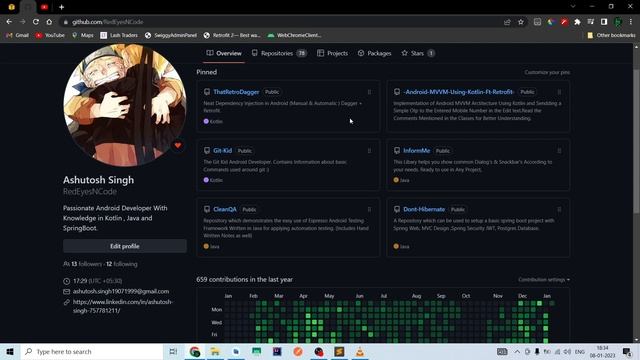
Task: Bookmark this page with the star icon
Action: tap(521, 22)
